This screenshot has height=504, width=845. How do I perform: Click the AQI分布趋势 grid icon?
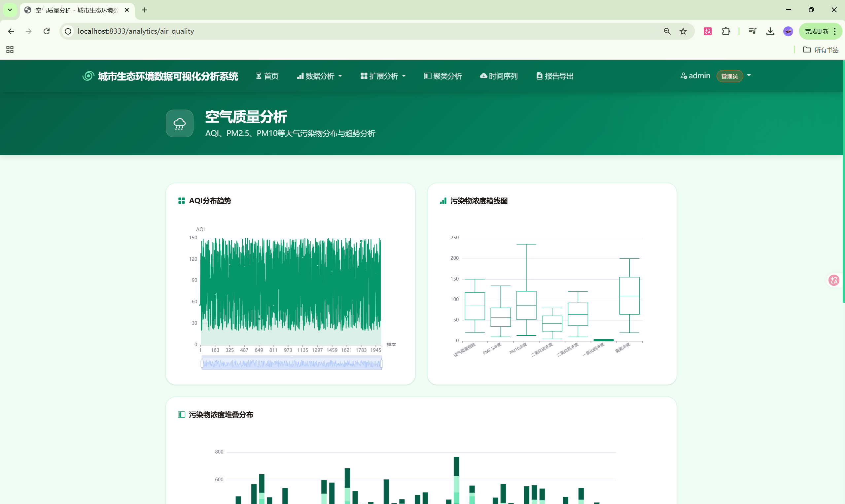pyautogui.click(x=181, y=201)
